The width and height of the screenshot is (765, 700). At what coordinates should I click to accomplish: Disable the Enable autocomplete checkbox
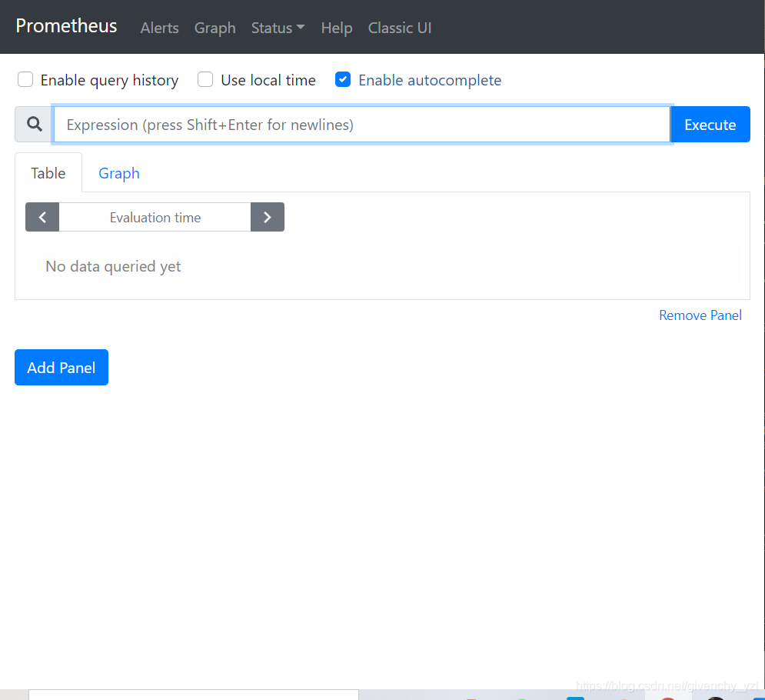343,79
